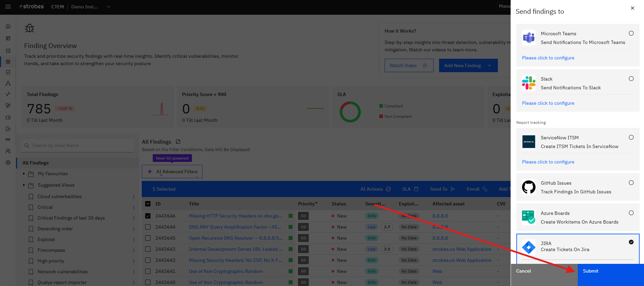The height and width of the screenshot is (286, 644).
Task: Click the AI Advanced Filters button
Action: tap(172, 172)
